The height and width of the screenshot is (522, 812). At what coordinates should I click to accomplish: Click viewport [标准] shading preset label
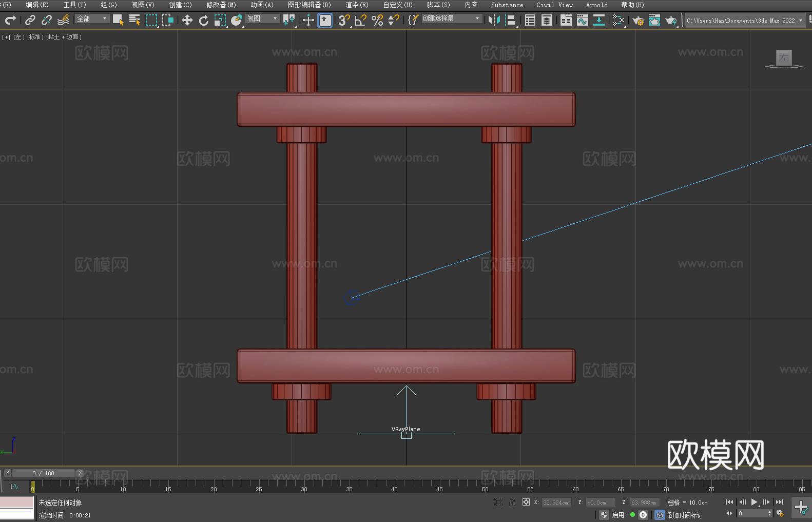[x=35, y=37]
